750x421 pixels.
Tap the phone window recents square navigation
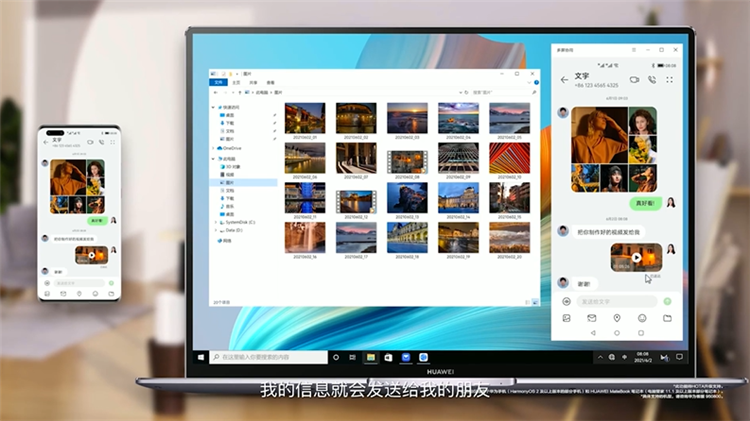pyautogui.click(x=641, y=333)
